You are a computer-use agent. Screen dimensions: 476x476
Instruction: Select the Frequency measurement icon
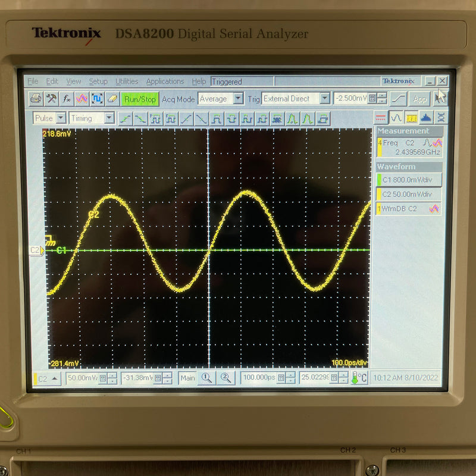tap(171, 118)
